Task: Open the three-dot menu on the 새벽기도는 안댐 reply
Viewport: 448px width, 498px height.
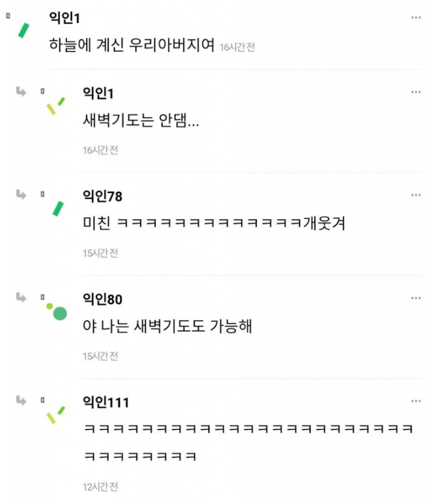Action: (416, 92)
